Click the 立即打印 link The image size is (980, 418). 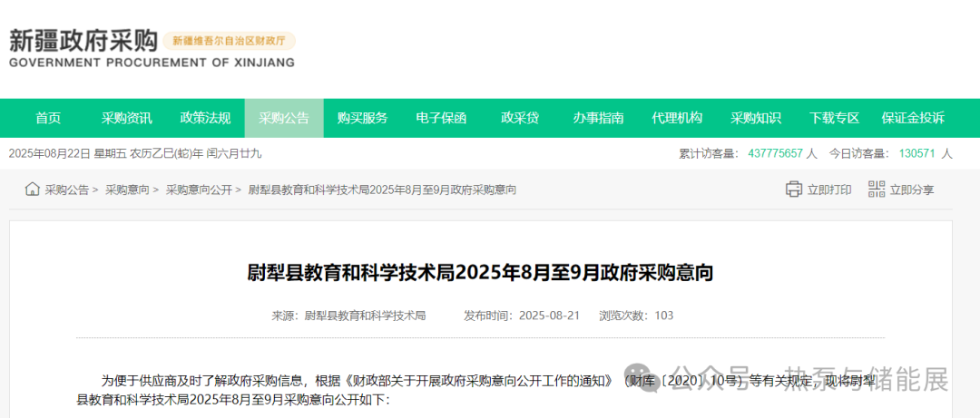(x=829, y=190)
